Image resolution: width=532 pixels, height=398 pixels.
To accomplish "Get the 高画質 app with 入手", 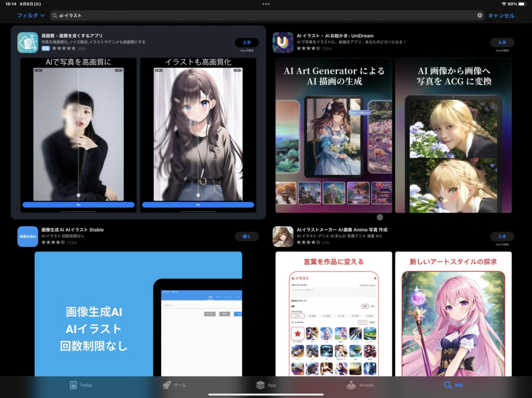I will 246,43.
